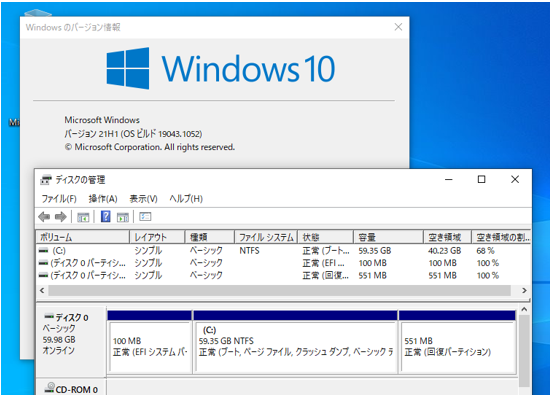Viewport: 550px width, 396px height.
Task: Click the volume list left scroll arrow
Action: [42, 290]
